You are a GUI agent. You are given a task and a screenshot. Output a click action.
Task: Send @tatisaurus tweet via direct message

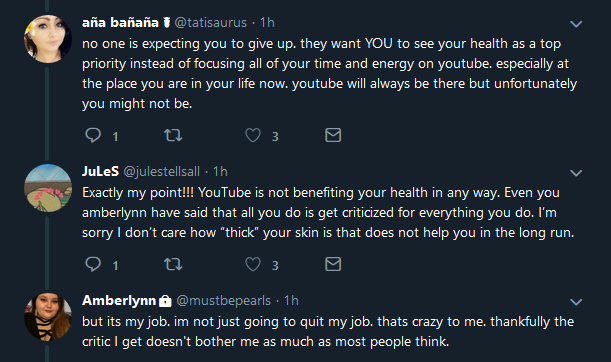[x=333, y=135]
